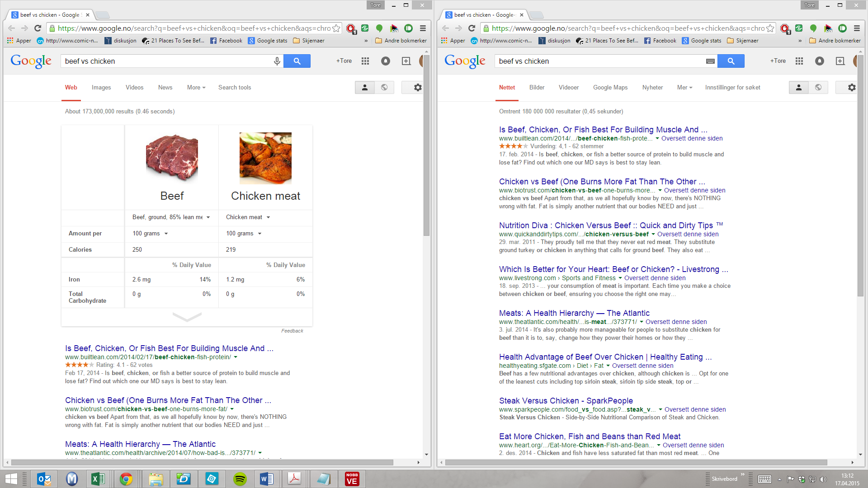Click the Chicken meat image thumbnail
This screenshot has height=488, width=868.
(265, 158)
